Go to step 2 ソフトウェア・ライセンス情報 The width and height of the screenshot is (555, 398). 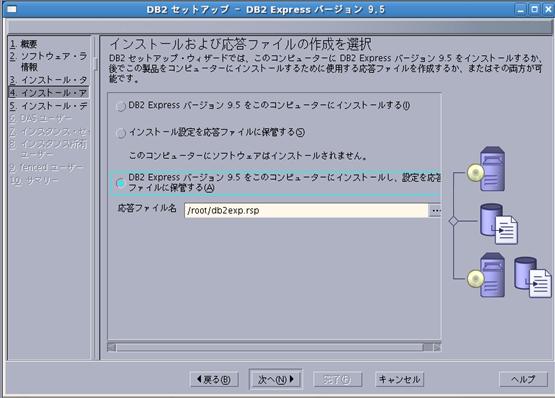48,61
